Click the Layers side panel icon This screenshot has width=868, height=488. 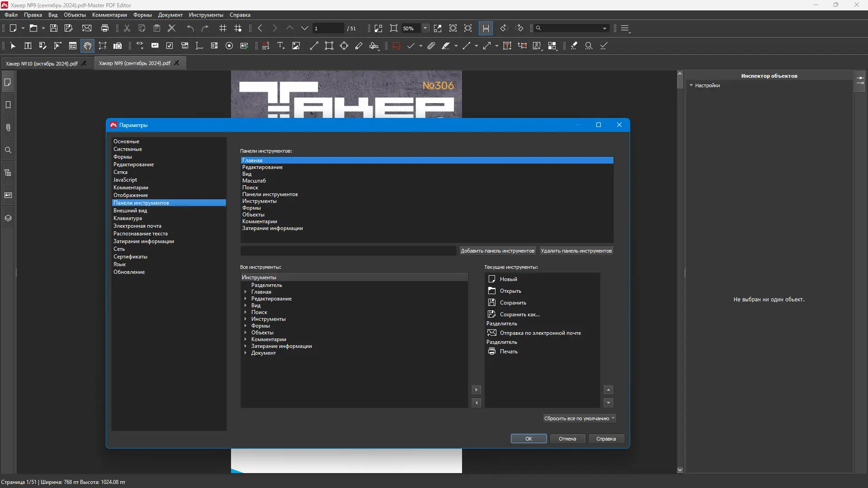tap(8, 218)
